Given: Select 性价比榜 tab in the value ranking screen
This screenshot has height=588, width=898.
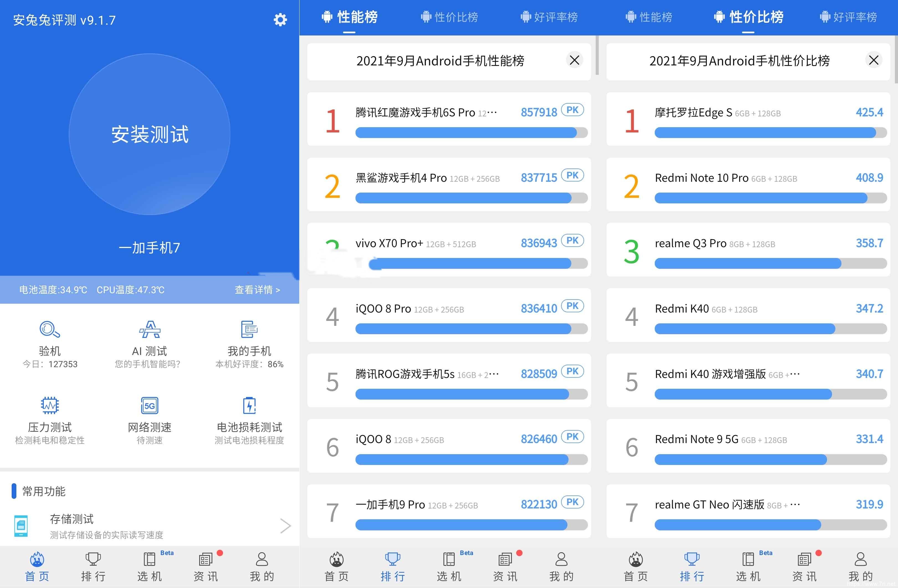Looking at the screenshot, I should coord(748,17).
